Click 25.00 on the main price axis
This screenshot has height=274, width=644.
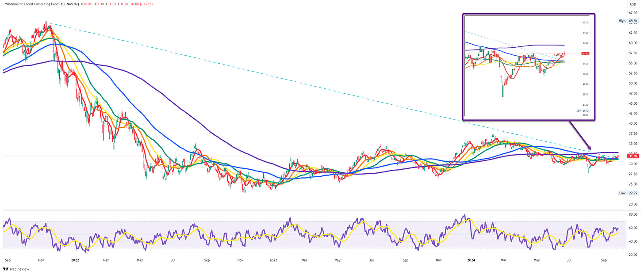[x=633, y=184]
